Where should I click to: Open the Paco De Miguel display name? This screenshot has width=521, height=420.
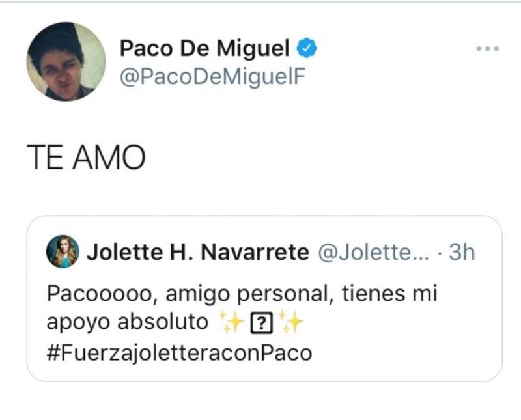[205, 48]
